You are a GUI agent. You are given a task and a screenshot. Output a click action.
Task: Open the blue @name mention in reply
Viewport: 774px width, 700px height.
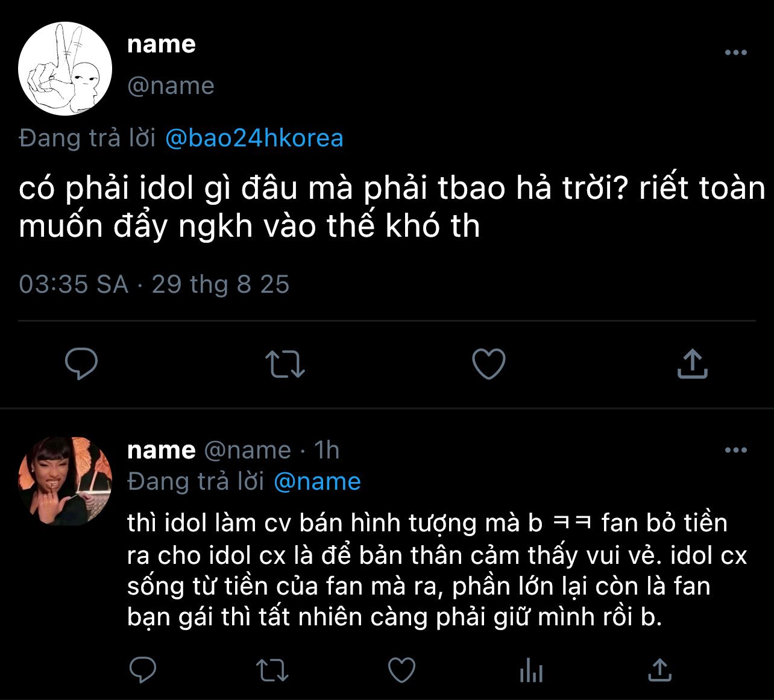pos(317,481)
